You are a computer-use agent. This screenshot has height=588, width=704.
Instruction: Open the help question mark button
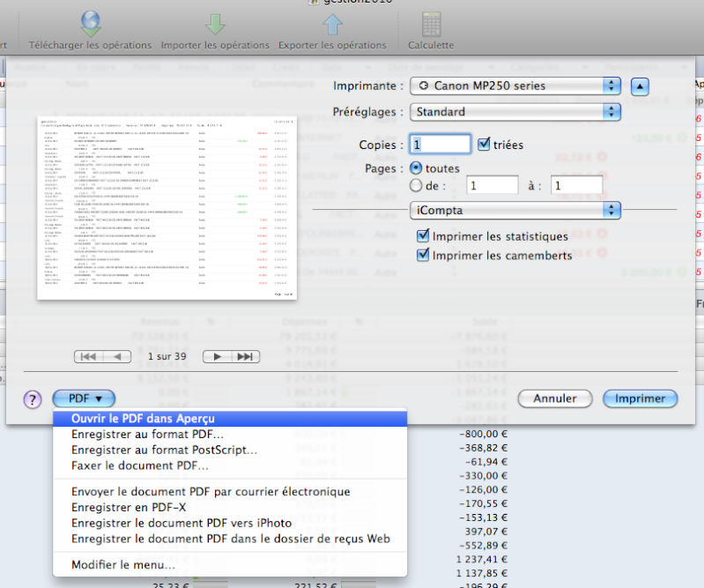point(33,398)
